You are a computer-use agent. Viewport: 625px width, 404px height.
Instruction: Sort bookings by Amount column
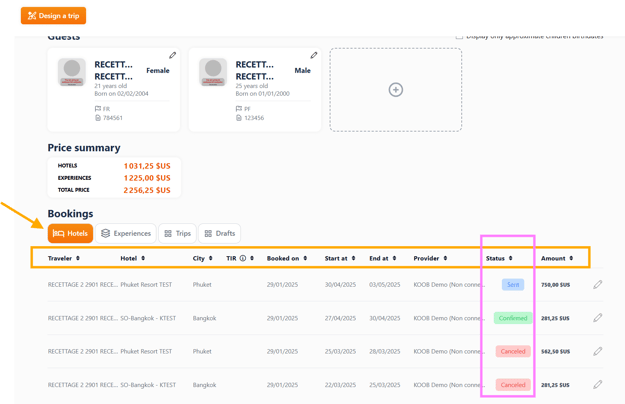click(556, 259)
